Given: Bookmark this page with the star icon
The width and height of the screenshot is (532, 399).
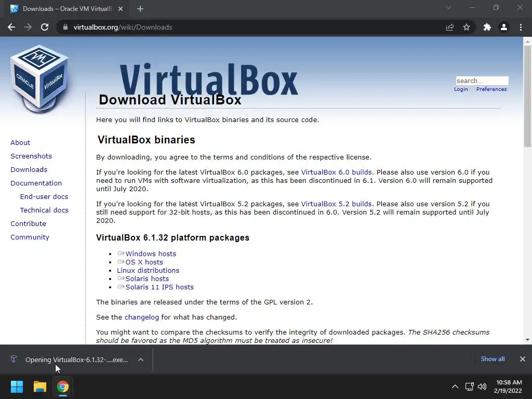Looking at the screenshot, I should point(467,27).
